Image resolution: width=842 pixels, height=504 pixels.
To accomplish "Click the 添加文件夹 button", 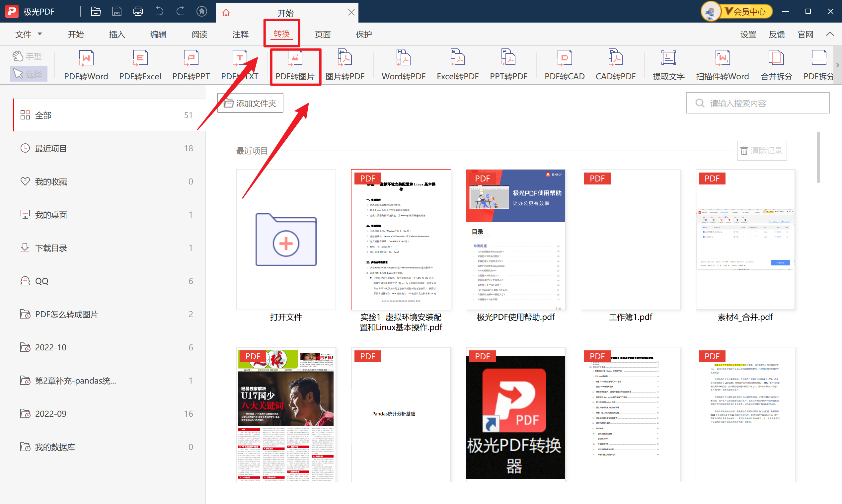I will [x=250, y=103].
